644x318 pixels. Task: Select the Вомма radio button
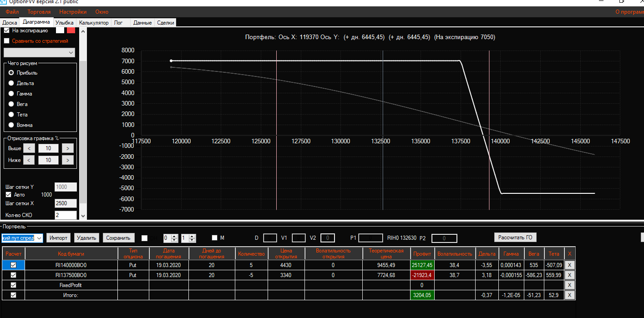(11, 125)
